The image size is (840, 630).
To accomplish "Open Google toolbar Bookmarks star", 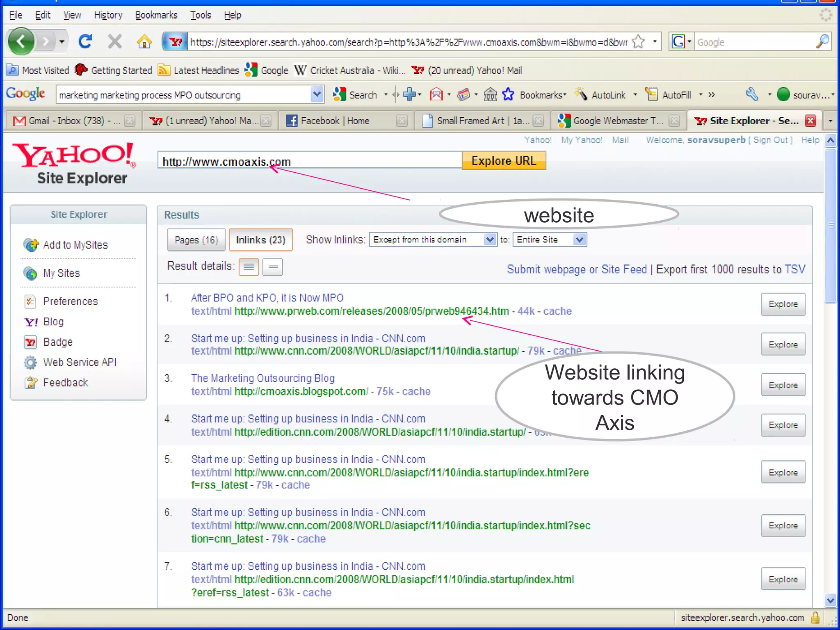I will point(509,95).
